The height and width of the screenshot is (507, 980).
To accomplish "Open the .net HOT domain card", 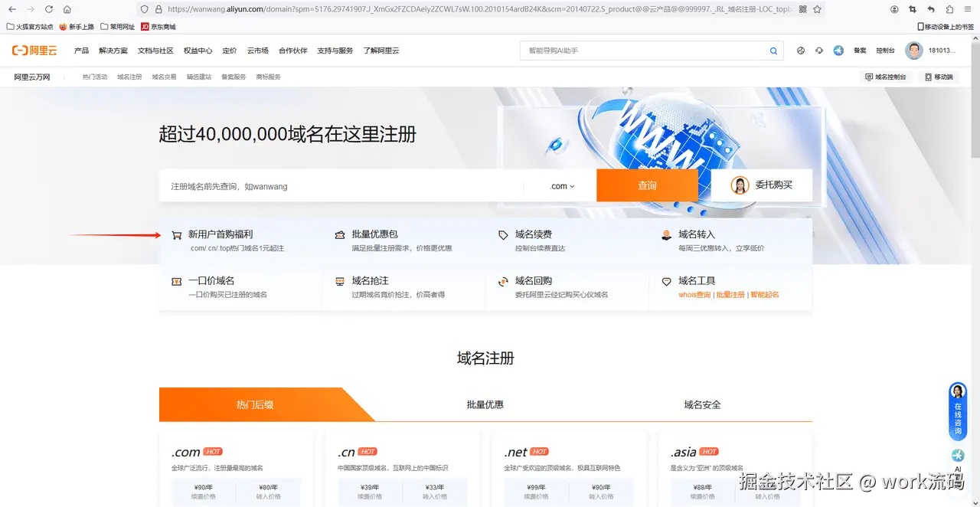I will (569, 469).
